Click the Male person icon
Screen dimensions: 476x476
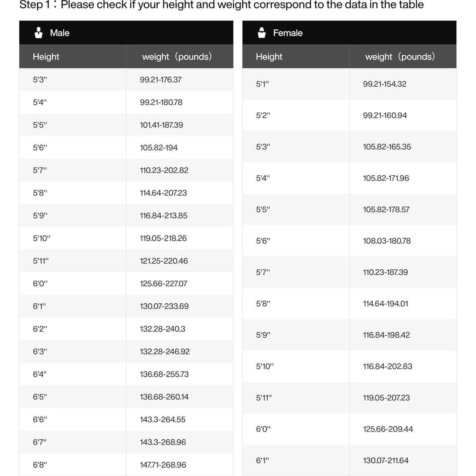[38, 33]
